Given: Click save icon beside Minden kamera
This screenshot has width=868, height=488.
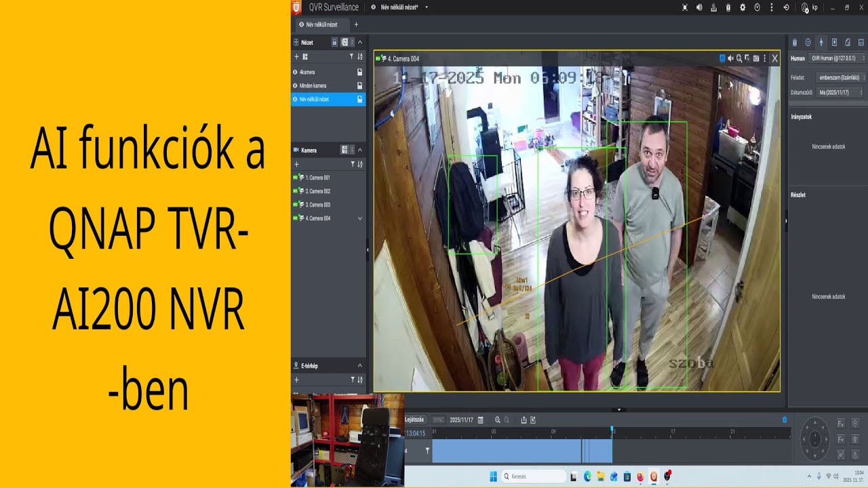Looking at the screenshot, I should coord(360,85).
